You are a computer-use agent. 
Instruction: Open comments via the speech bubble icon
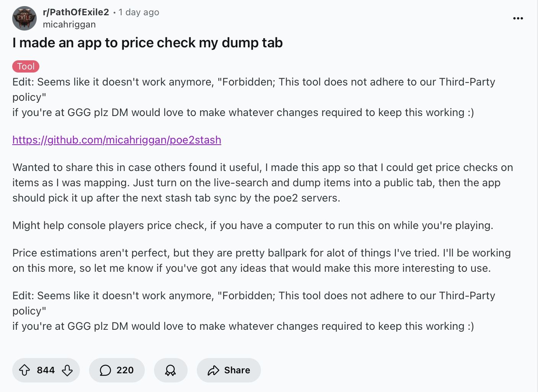point(105,370)
